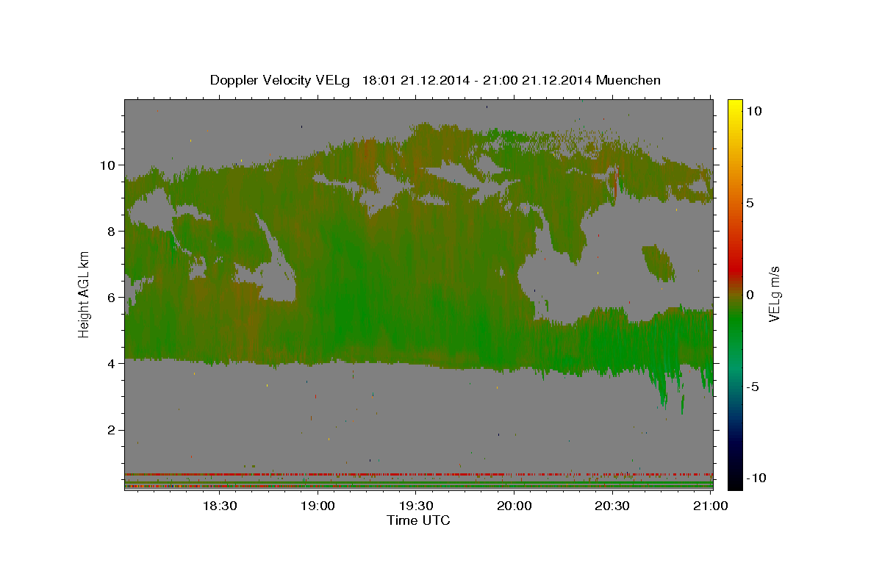Click the yellow top of the colorbar
Screen dimensions: 882x588
tap(735, 104)
